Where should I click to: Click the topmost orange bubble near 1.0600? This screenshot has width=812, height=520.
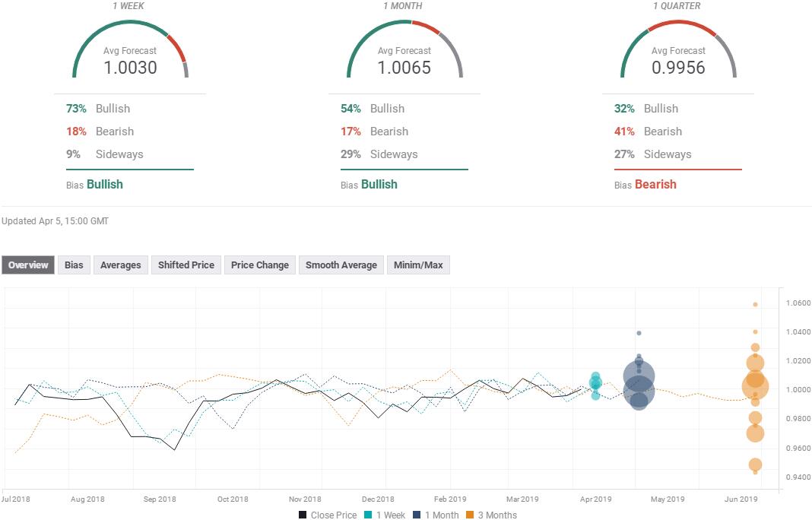click(755, 304)
